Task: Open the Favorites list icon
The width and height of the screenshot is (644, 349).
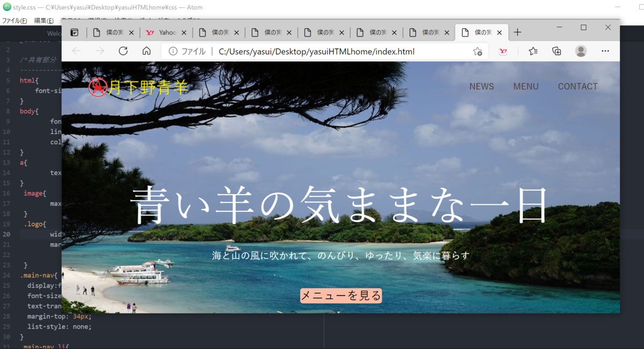Action: coord(533,51)
